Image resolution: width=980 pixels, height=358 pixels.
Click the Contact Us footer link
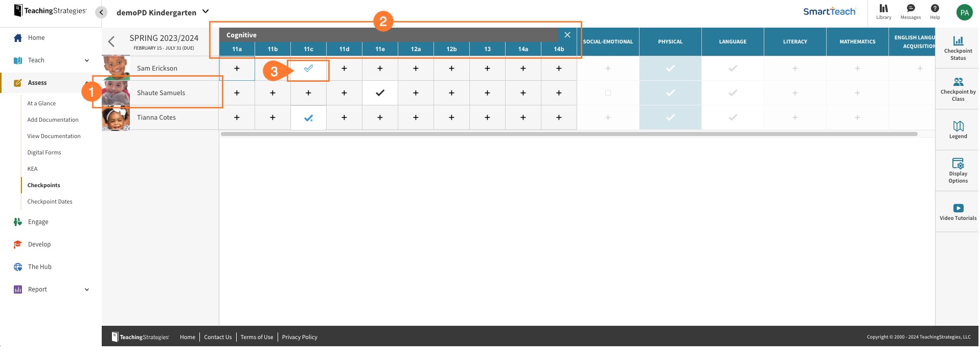click(218, 337)
